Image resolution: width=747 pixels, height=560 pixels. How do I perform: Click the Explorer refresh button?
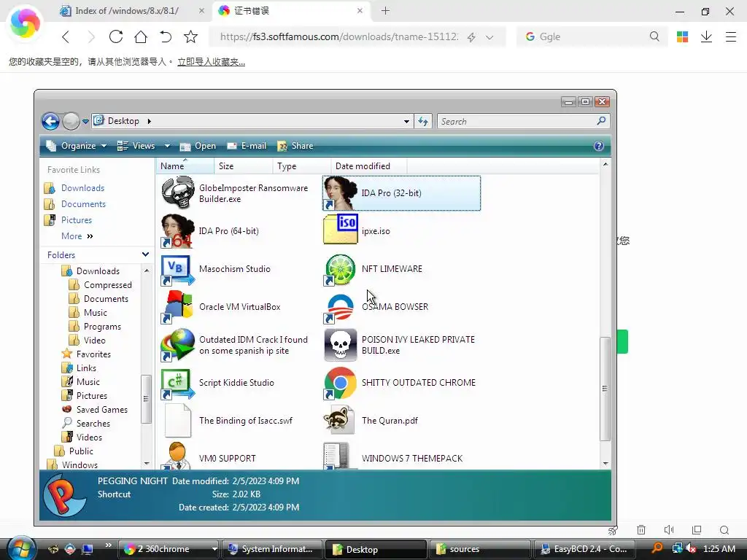click(423, 122)
